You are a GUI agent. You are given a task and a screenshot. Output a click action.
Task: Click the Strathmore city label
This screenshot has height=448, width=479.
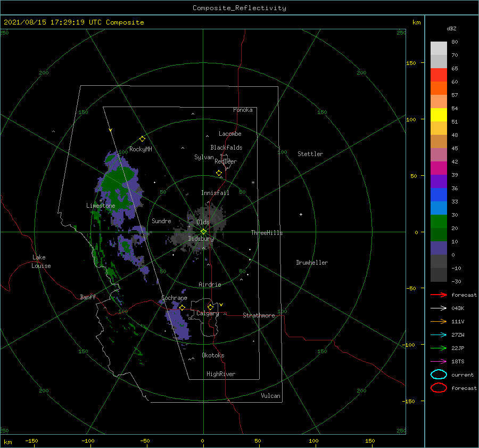coord(259,315)
